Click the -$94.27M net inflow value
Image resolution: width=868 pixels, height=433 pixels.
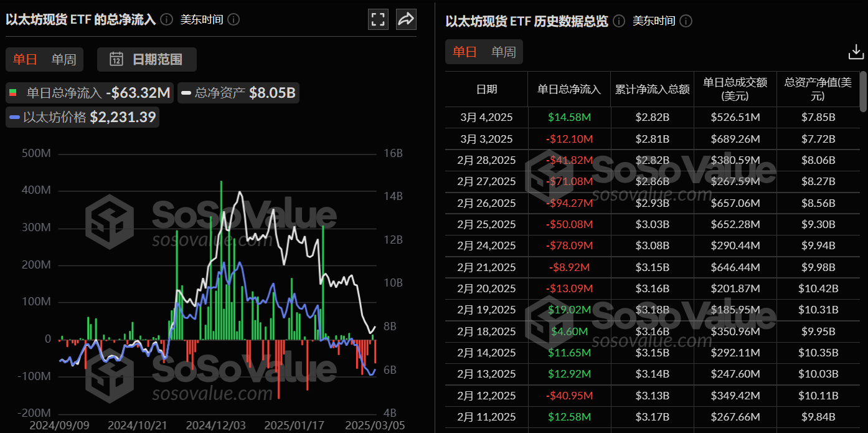point(569,203)
